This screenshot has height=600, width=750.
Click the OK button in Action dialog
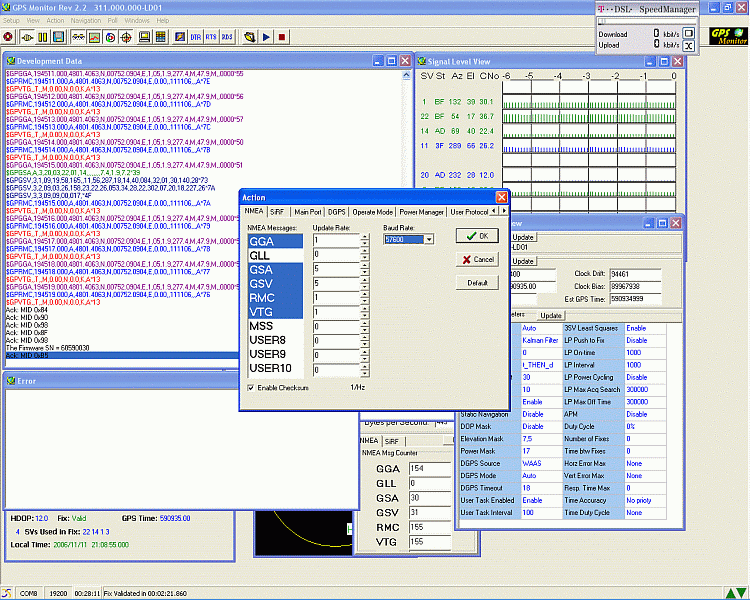(477, 236)
